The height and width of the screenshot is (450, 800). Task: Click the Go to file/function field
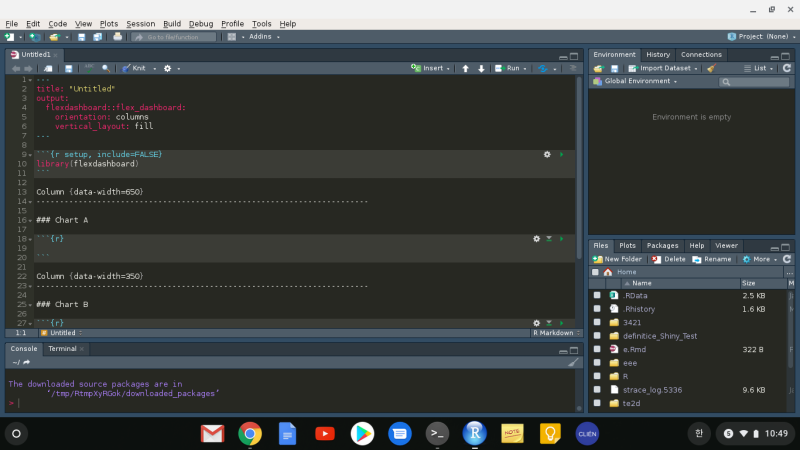click(180, 37)
